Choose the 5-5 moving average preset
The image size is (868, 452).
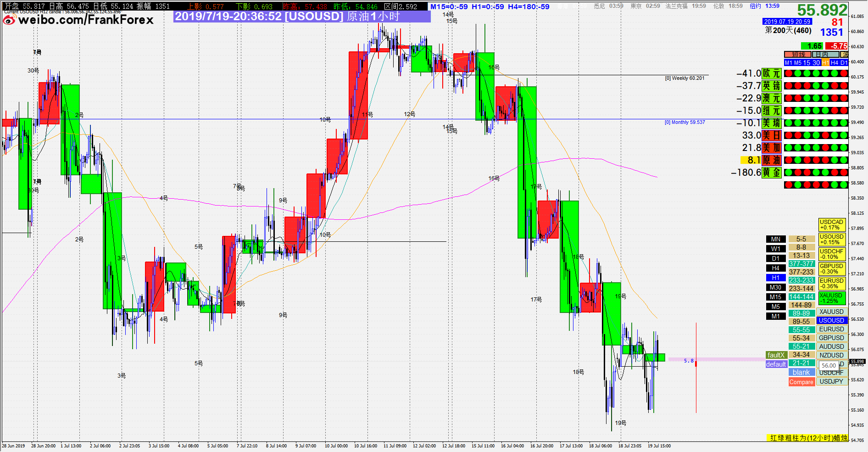click(x=801, y=239)
